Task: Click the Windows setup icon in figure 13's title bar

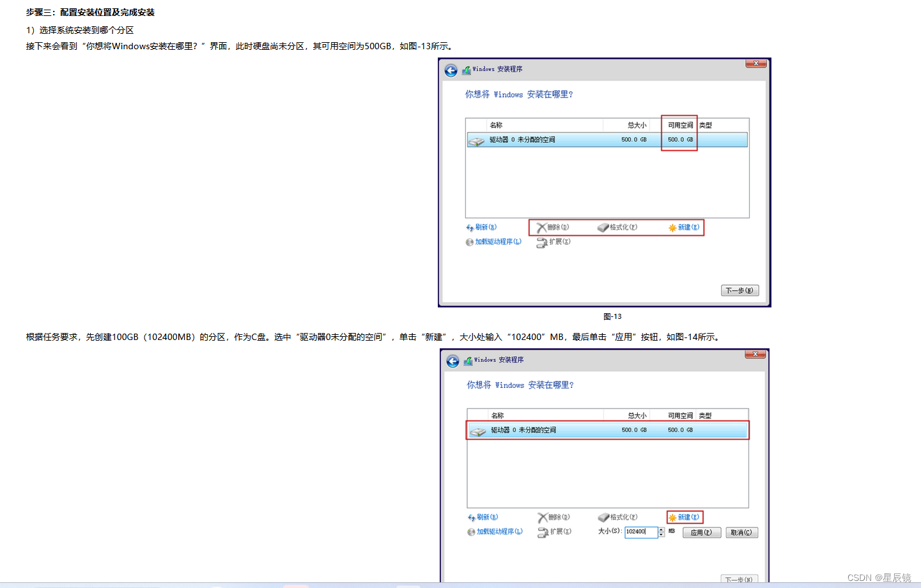Action: click(467, 70)
